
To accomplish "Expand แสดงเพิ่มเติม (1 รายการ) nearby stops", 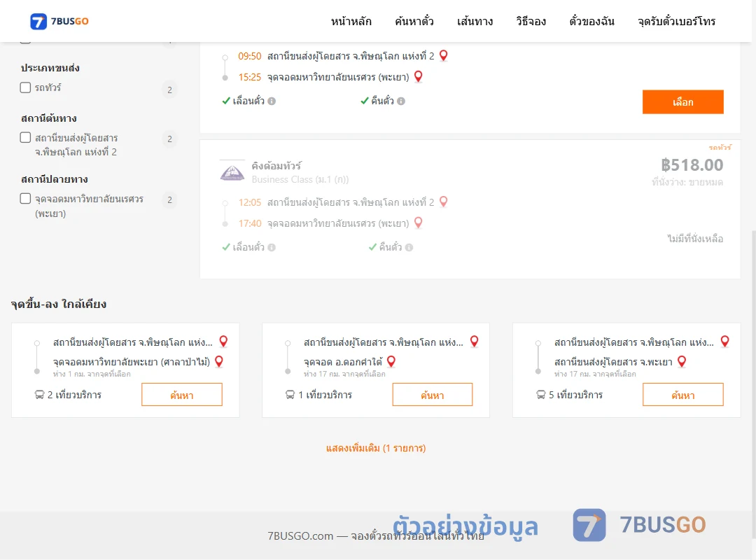I will pos(376,448).
